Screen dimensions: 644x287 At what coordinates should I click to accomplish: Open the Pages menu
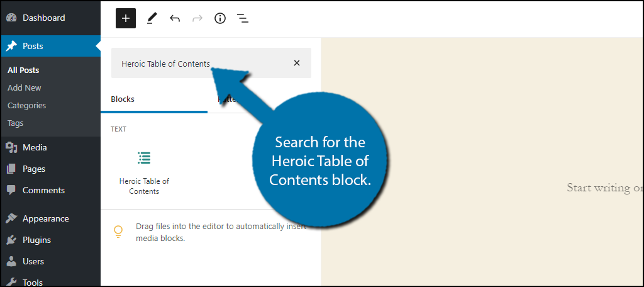click(x=50, y=169)
